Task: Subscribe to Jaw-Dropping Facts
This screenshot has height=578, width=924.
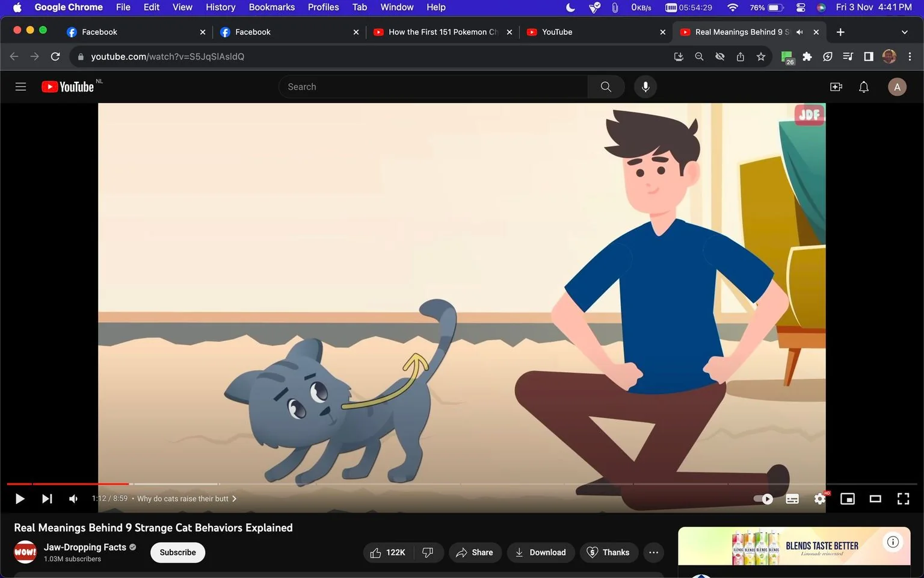Action: coord(177,552)
